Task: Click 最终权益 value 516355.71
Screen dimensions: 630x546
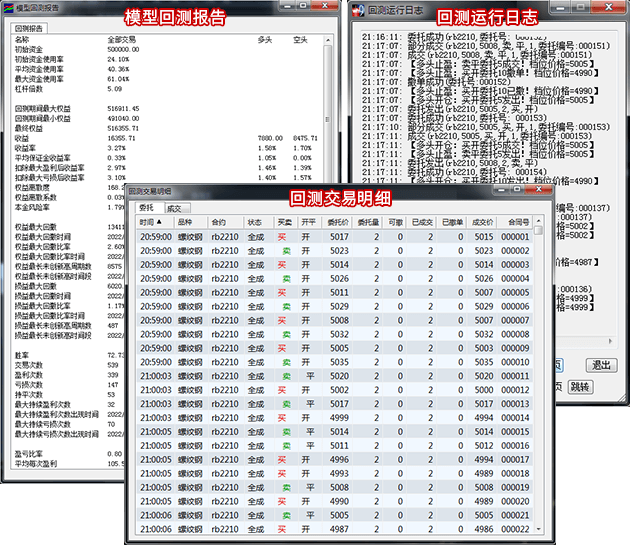Action: point(123,128)
